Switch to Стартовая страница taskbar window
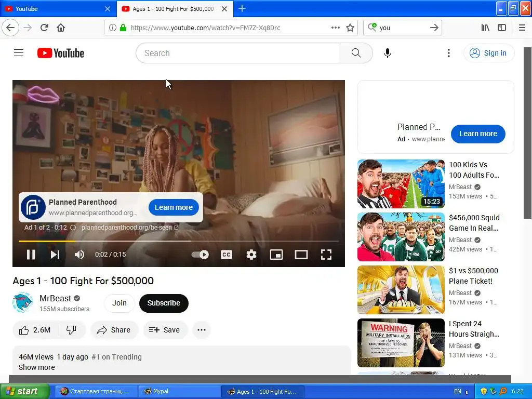The height and width of the screenshot is (399, 532). (96, 391)
